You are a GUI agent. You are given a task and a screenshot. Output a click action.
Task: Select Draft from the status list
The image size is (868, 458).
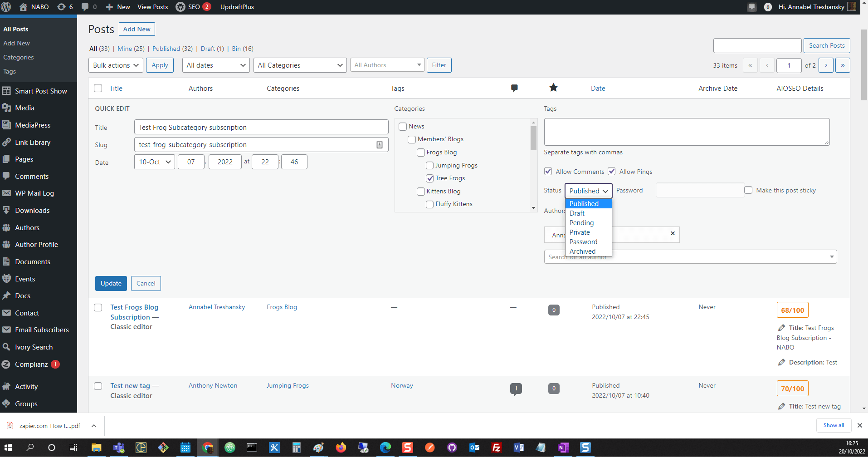click(577, 213)
